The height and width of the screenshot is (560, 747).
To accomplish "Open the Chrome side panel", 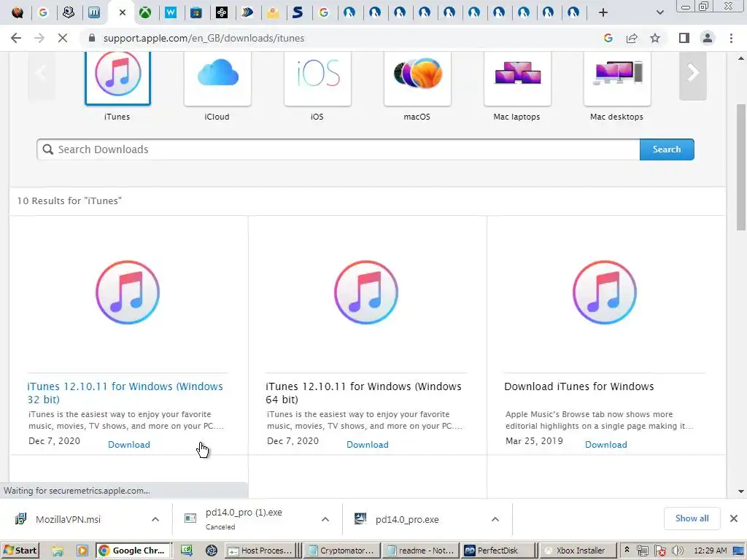I will point(684,38).
